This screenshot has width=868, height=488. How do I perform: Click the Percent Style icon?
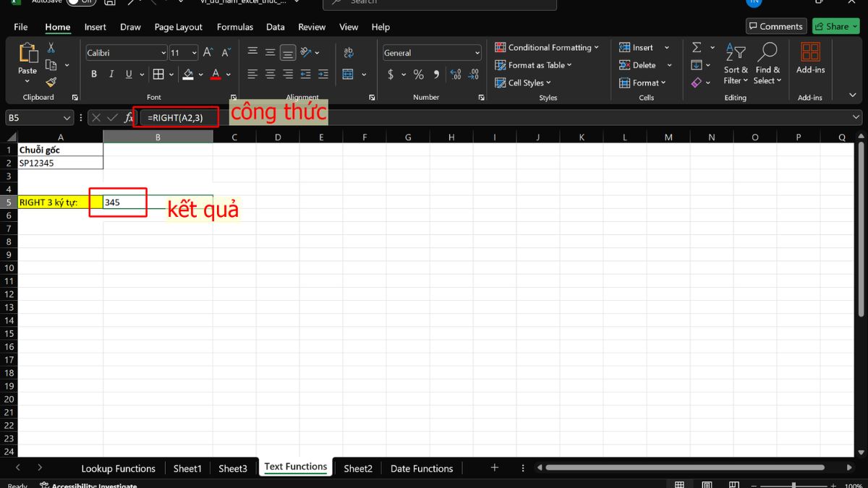pyautogui.click(x=418, y=74)
